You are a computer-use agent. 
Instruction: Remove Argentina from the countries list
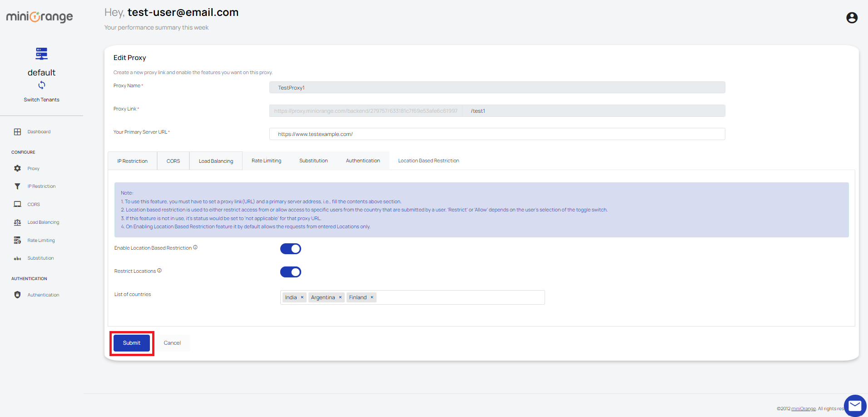(340, 297)
